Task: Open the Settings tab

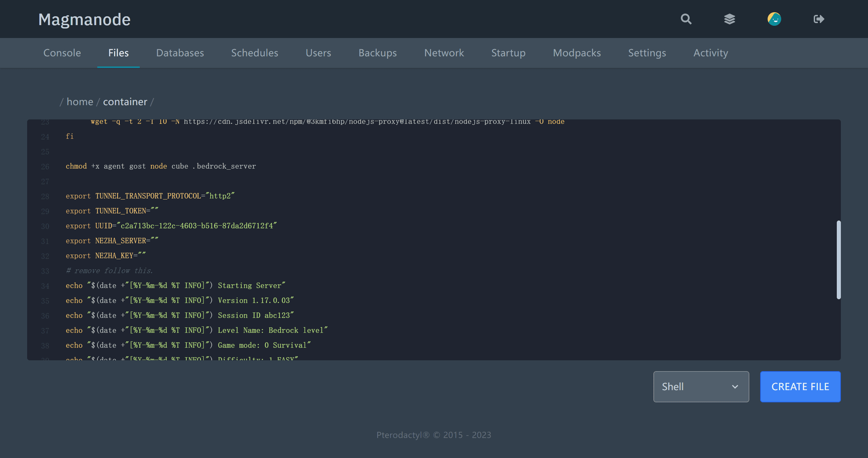Action: coord(647,53)
